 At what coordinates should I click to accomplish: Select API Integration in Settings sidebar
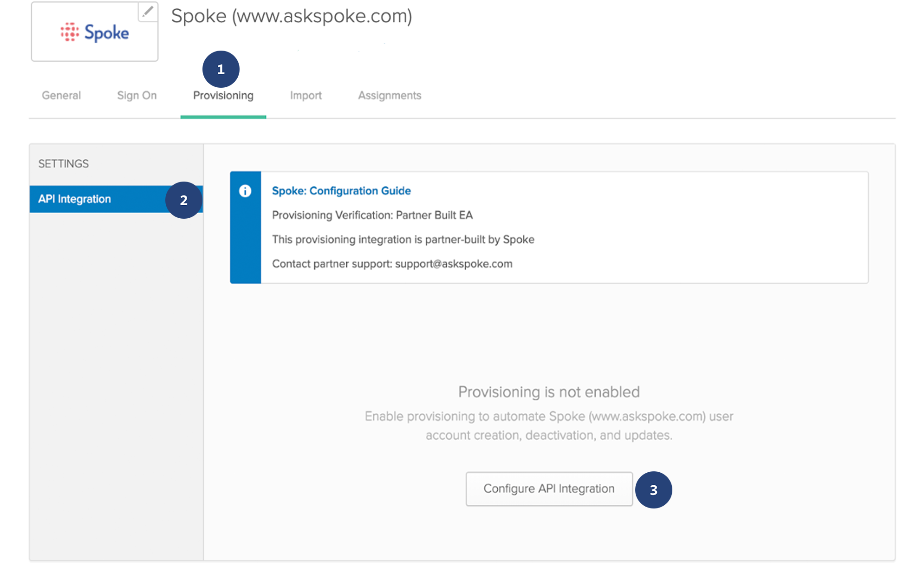[x=116, y=199]
